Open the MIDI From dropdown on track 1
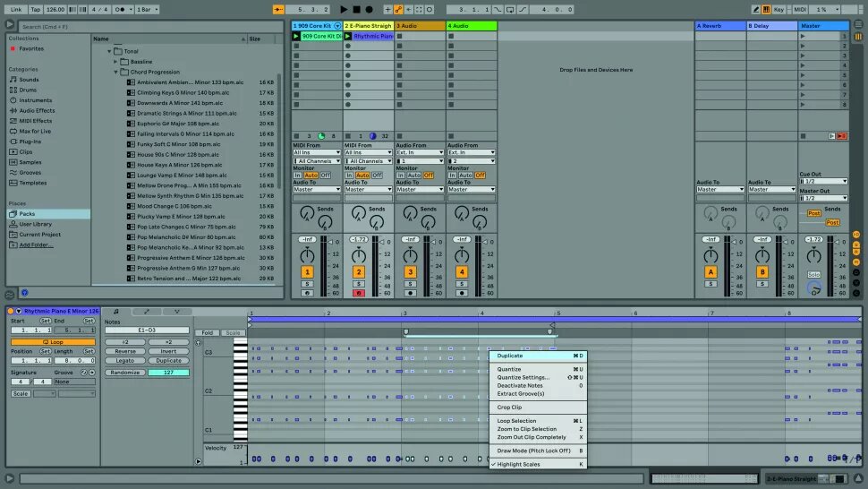The image size is (868, 489). tap(317, 153)
